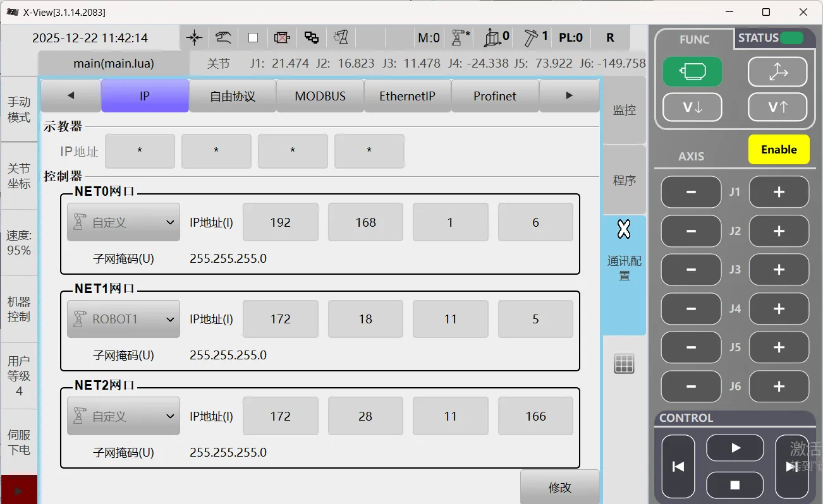
Task: Click the 速度 95% speed button
Action: [x=19, y=243]
